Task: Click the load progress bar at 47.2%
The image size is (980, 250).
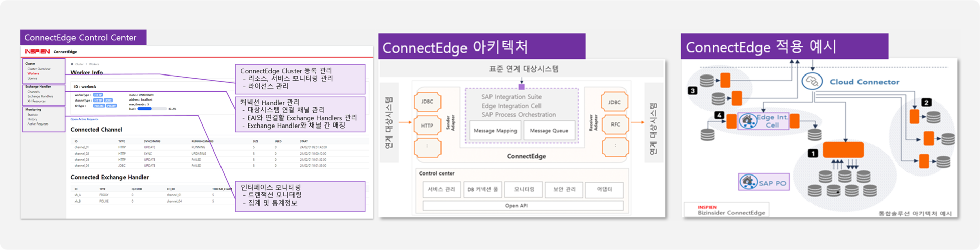Action: click(152, 109)
